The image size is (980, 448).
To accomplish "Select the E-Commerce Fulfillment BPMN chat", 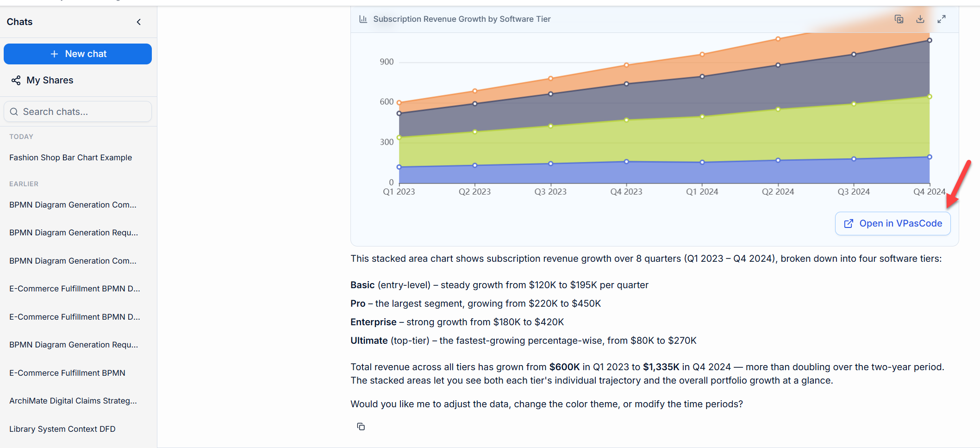I will (x=67, y=373).
